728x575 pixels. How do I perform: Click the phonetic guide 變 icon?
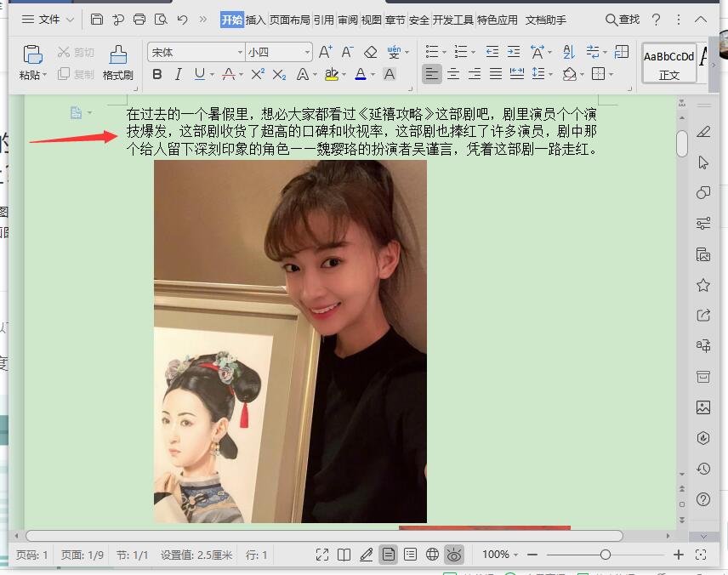394,52
